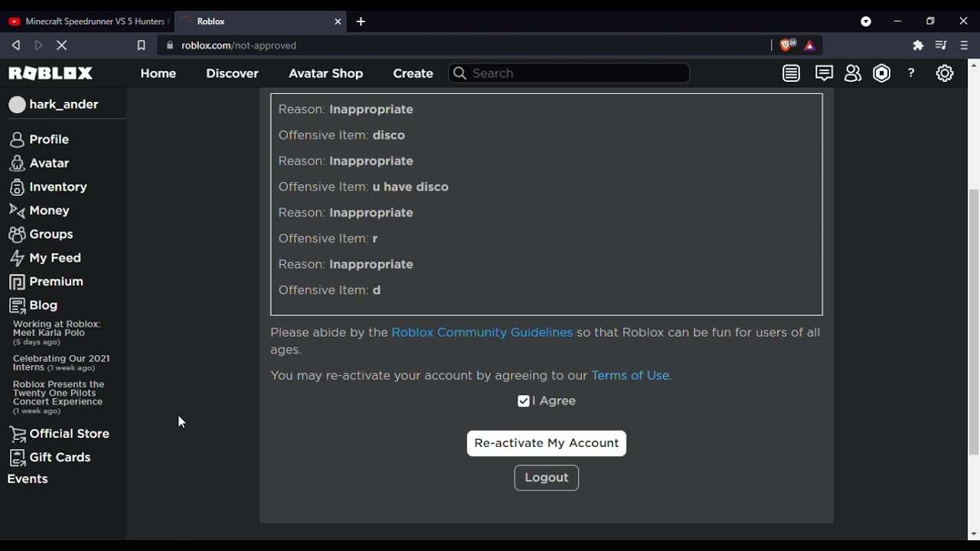Open the friends icon in header

853,73
